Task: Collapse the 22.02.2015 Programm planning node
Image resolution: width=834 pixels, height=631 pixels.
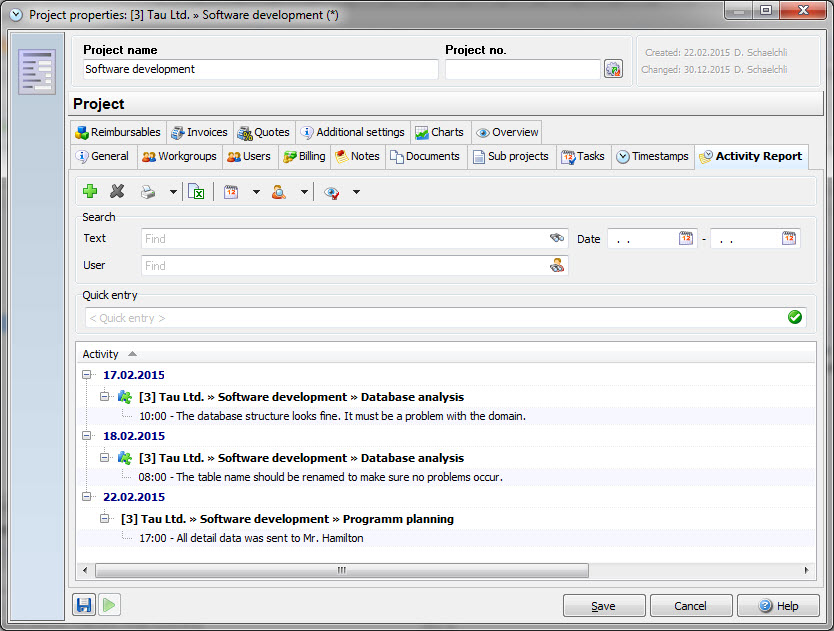Action: pos(105,519)
